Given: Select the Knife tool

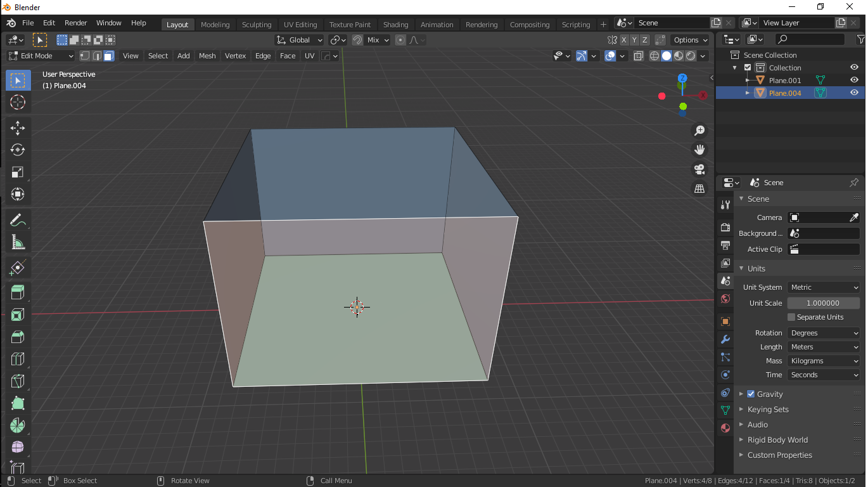Looking at the screenshot, I should [18, 381].
